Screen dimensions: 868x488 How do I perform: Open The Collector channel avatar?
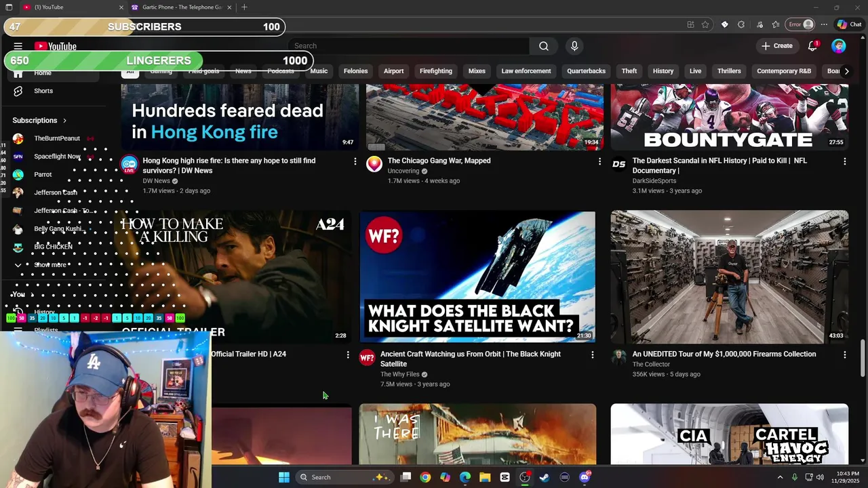[x=619, y=358]
